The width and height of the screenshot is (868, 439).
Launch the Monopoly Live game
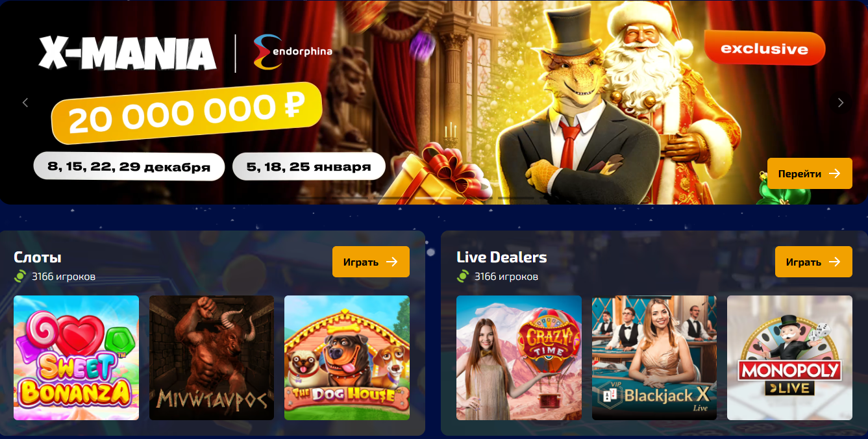click(789, 358)
